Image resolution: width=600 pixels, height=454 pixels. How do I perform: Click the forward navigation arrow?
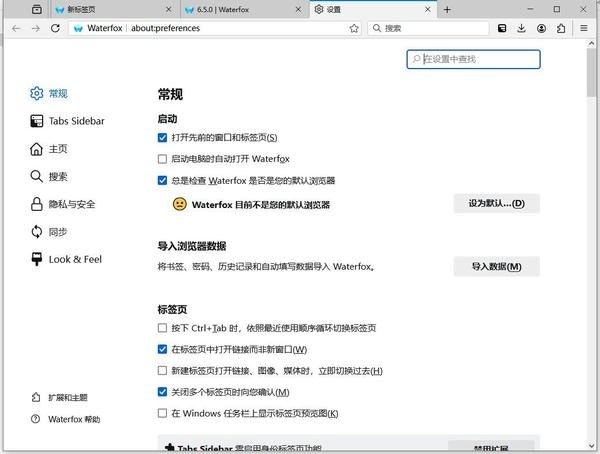click(x=36, y=28)
